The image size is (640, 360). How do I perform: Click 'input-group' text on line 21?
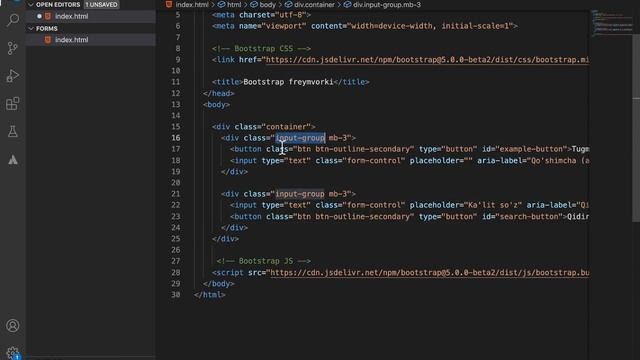[300, 194]
